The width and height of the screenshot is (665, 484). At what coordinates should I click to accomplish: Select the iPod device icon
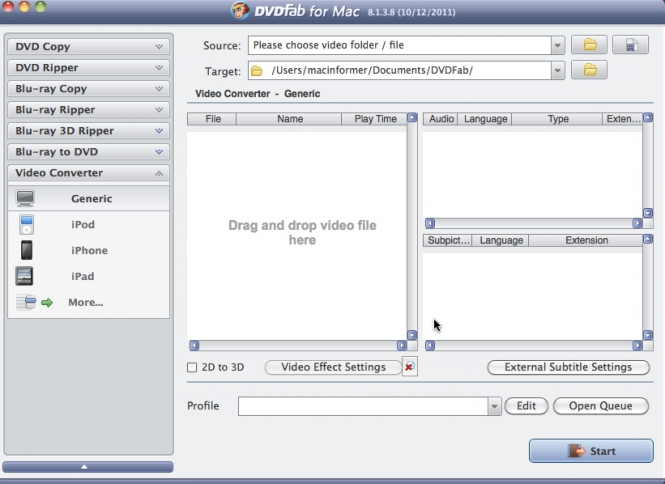coord(26,224)
